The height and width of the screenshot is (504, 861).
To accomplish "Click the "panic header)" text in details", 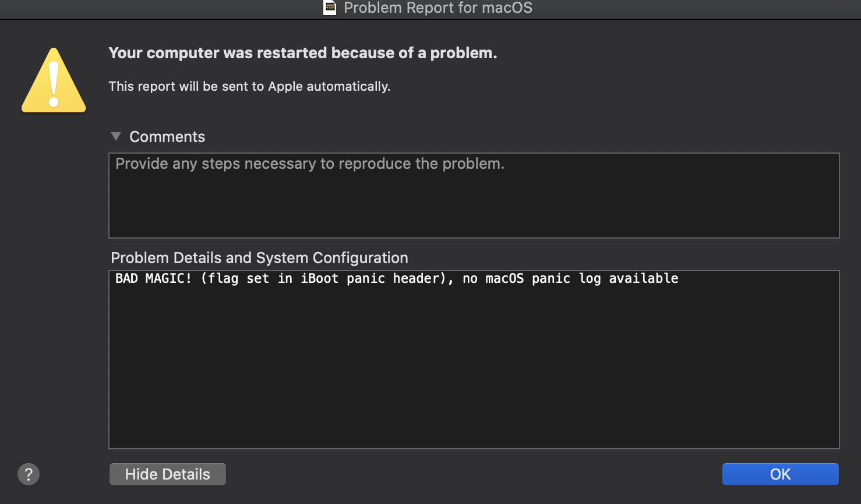I will [400, 279].
